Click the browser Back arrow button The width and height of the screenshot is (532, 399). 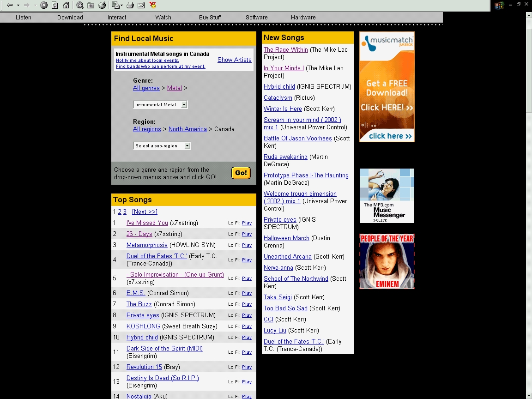9,5
